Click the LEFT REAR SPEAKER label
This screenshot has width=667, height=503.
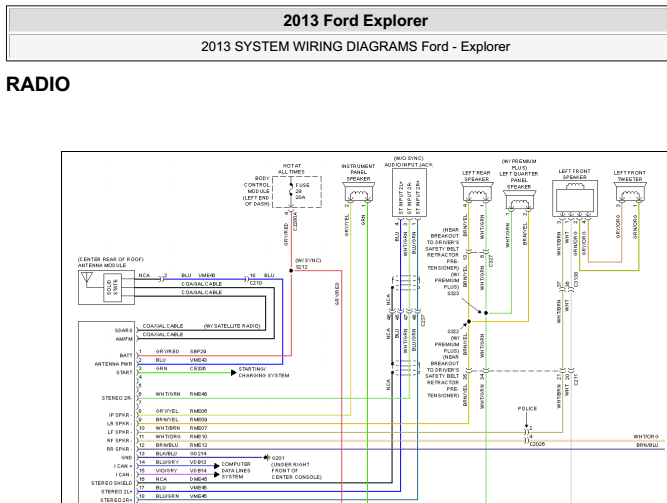point(476,176)
